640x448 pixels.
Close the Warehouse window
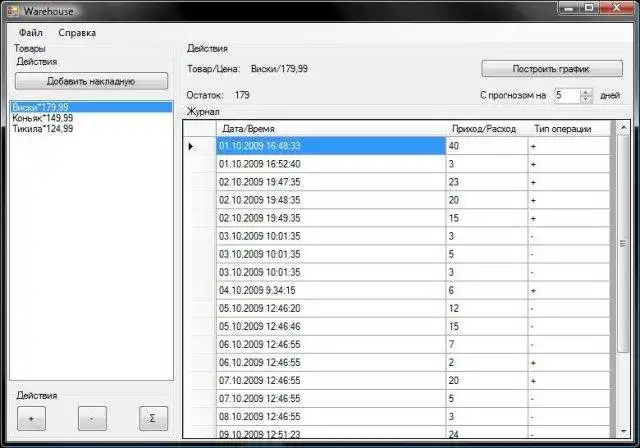(616, 8)
